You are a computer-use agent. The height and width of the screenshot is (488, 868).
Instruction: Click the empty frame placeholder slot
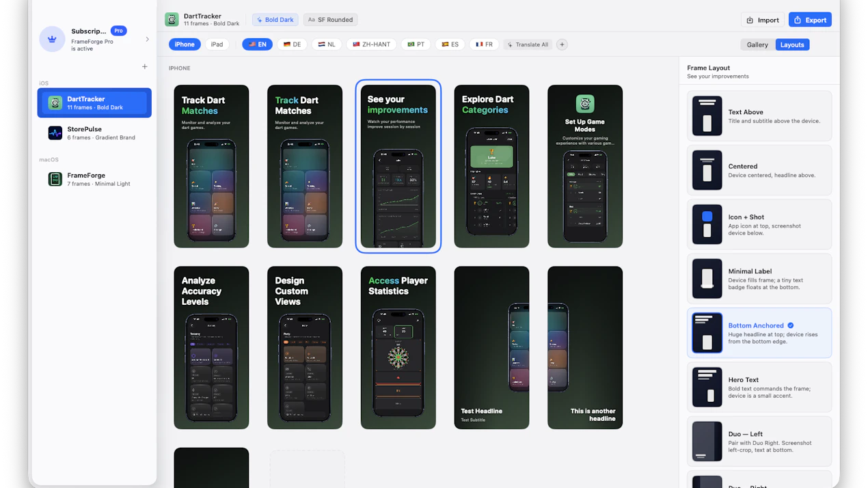pyautogui.click(x=307, y=469)
